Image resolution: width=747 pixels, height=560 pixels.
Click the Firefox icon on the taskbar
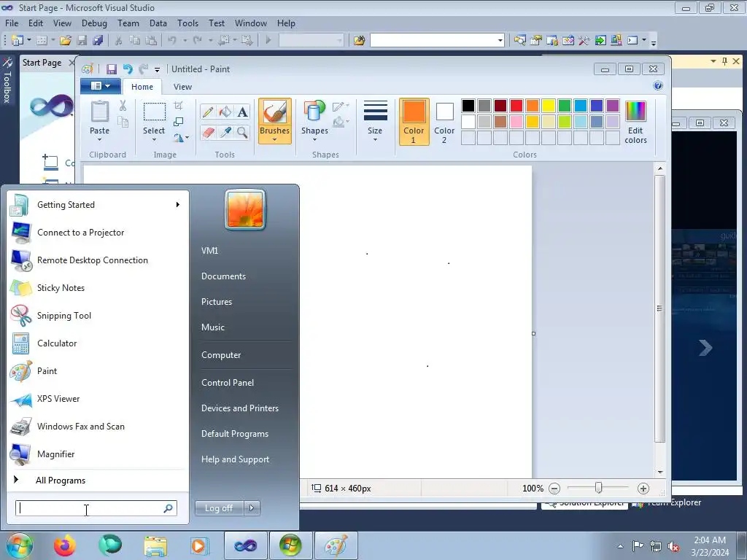(65, 545)
